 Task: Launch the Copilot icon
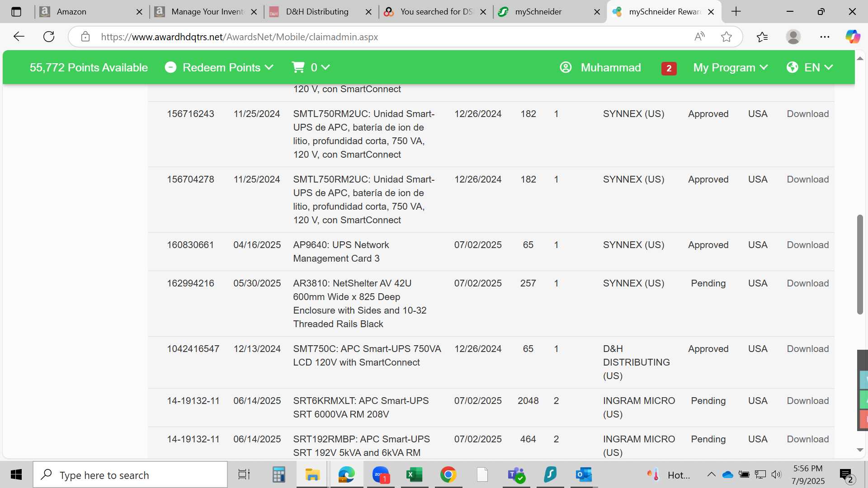pos(853,37)
